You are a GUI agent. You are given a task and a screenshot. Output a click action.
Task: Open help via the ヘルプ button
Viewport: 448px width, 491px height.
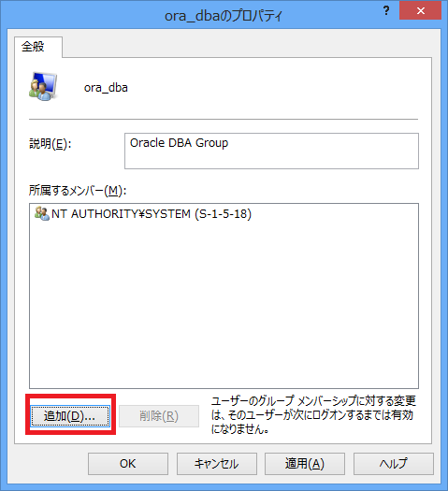point(394,464)
